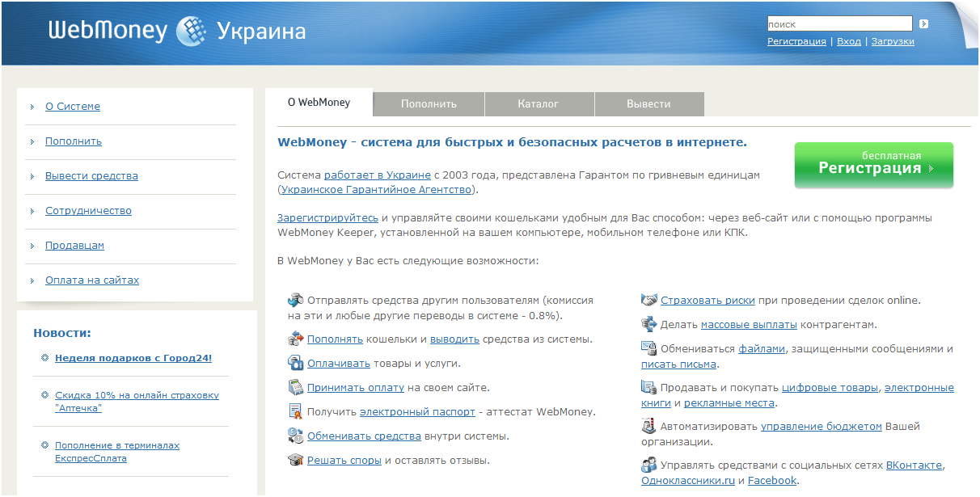Open the 'Вывести' tab
Image resolution: width=980 pixels, height=497 pixels.
[x=648, y=104]
